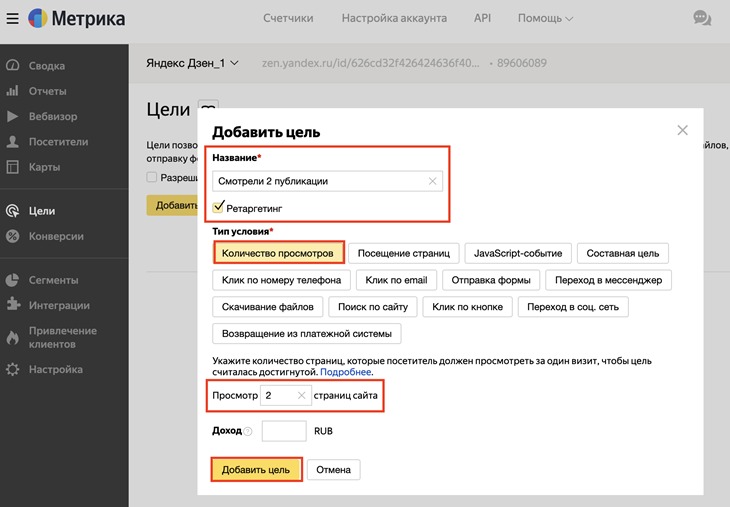This screenshot has height=507, width=730.
Task: Click the Настройка gear icon
Action: [x=13, y=369]
